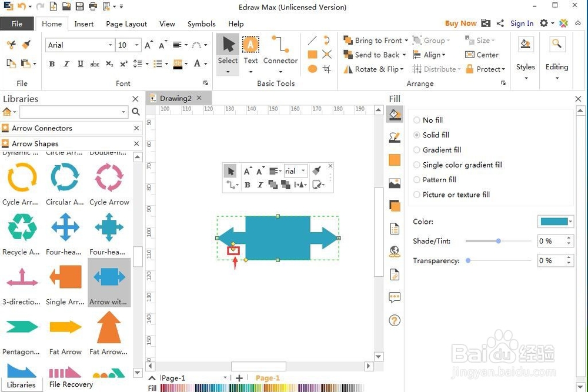Open the File Recovery tab
This screenshot has width=588, height=392.
71,384
